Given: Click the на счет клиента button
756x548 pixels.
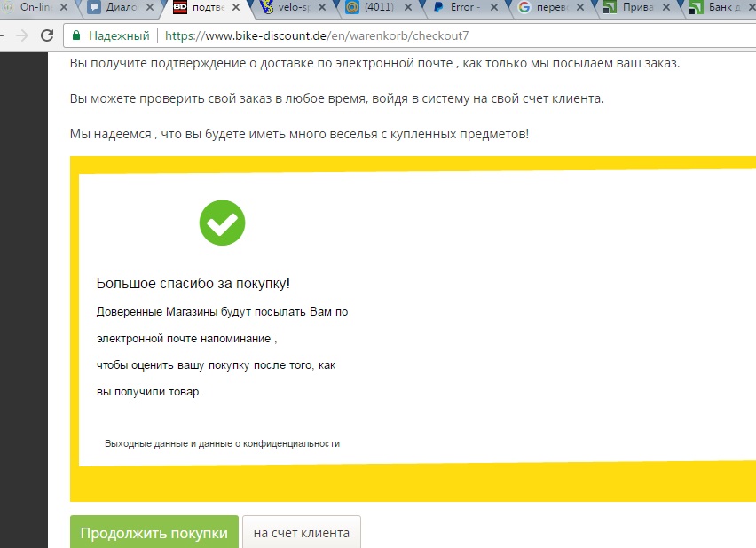Looking at the screenshot, I should [301, 533].
